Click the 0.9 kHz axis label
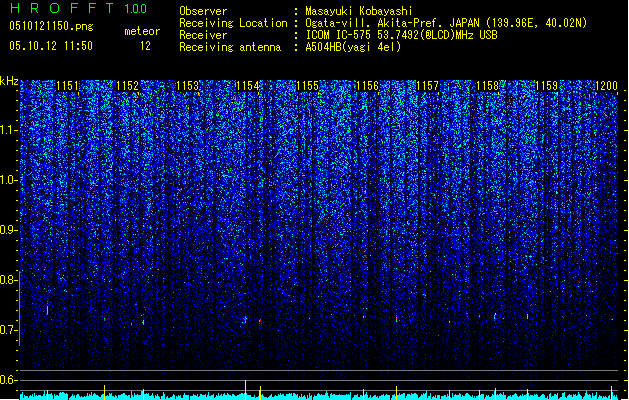The width and height of the screenshot is (629, 400). coord(9,230)
